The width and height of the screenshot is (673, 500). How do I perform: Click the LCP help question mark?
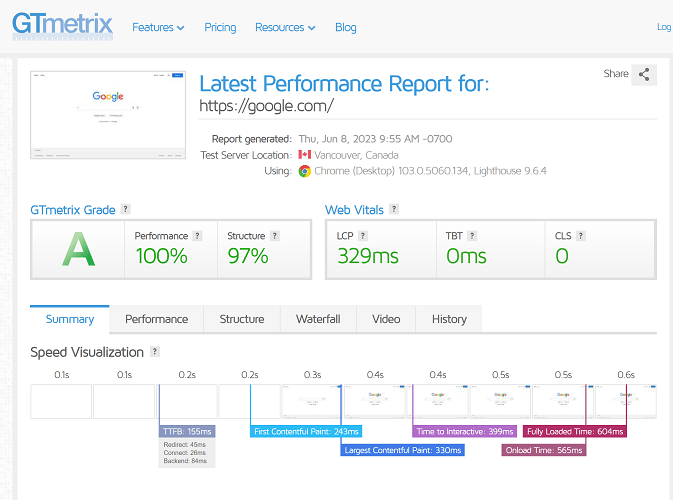click(363, 236)
